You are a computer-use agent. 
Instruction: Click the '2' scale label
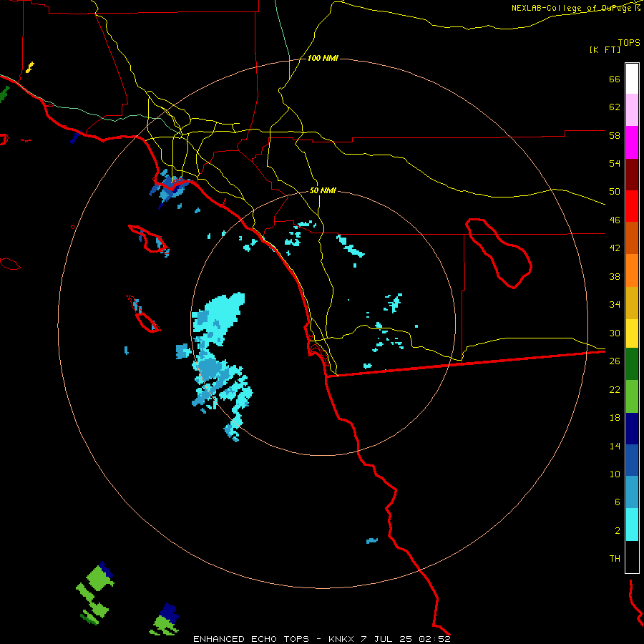(618, 531)
